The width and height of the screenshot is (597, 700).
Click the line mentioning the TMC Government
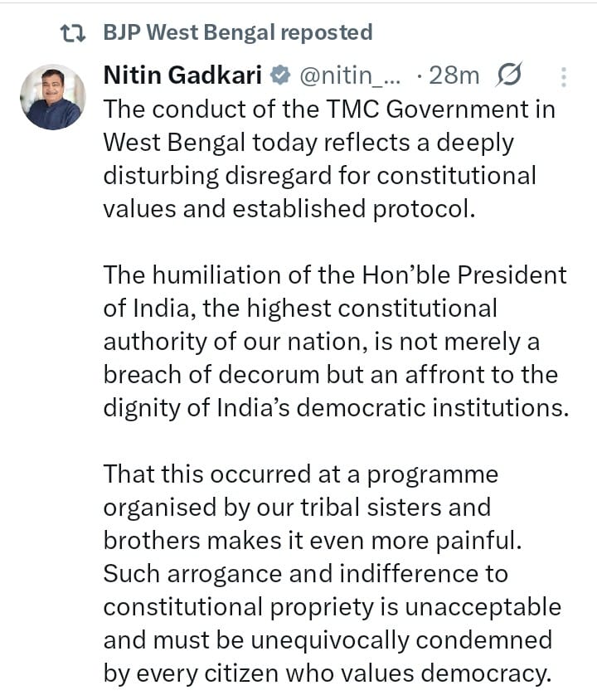[x=329, y=109]
